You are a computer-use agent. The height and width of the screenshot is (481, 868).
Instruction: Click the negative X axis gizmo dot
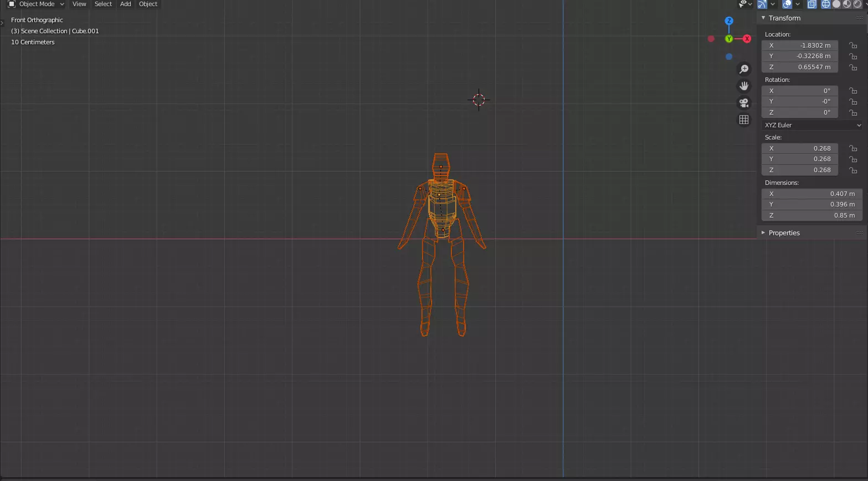pos(711,39)
